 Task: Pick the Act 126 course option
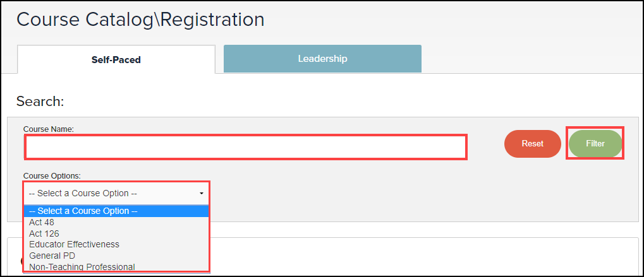[44, 233]
